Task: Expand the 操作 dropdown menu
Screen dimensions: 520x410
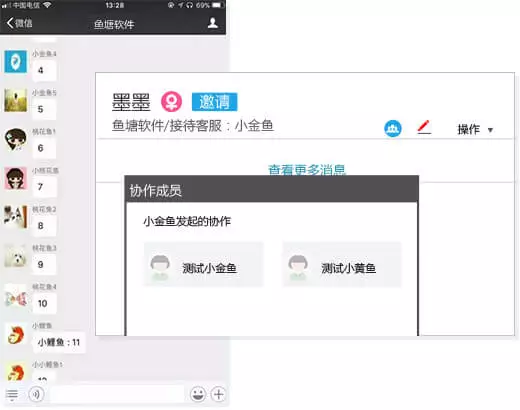Action: tap(475, 129)
